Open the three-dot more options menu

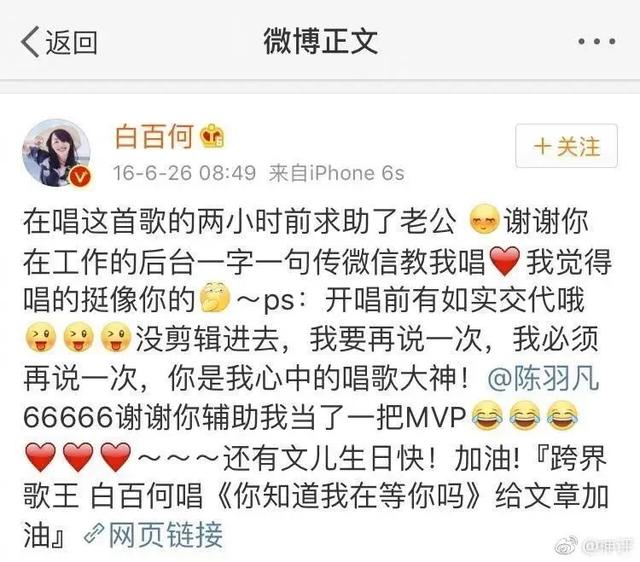tap(597, 41)
